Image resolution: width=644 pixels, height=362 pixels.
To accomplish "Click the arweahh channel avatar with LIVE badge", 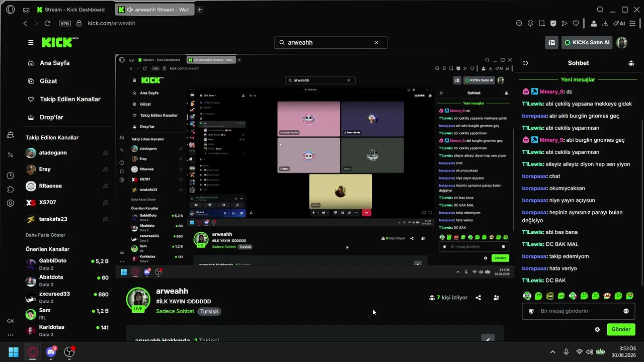I will 138,300.
